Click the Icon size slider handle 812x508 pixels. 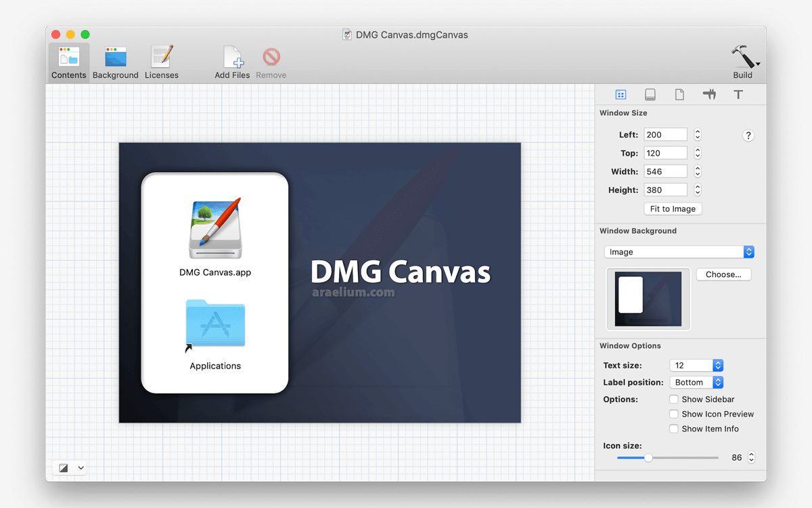[648, 458]
